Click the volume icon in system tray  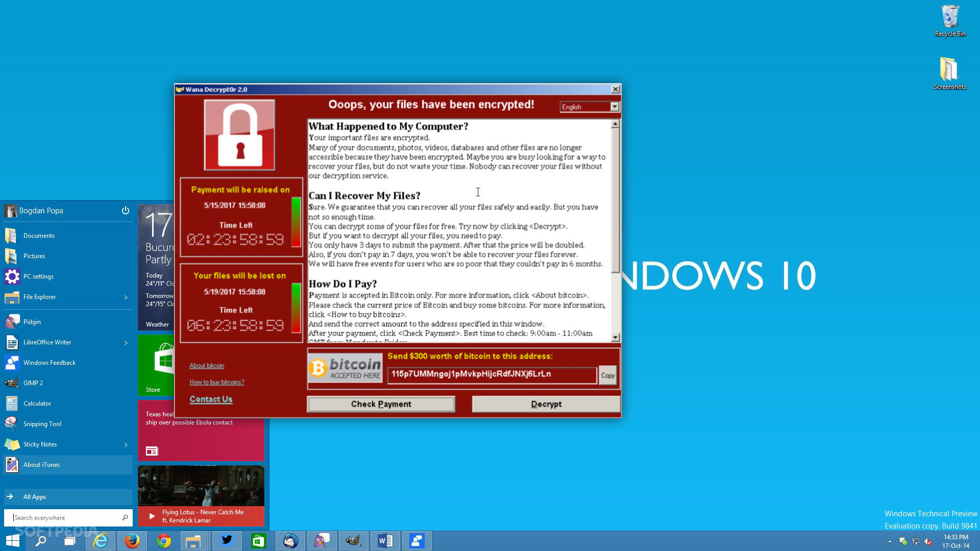click(928, 541)
